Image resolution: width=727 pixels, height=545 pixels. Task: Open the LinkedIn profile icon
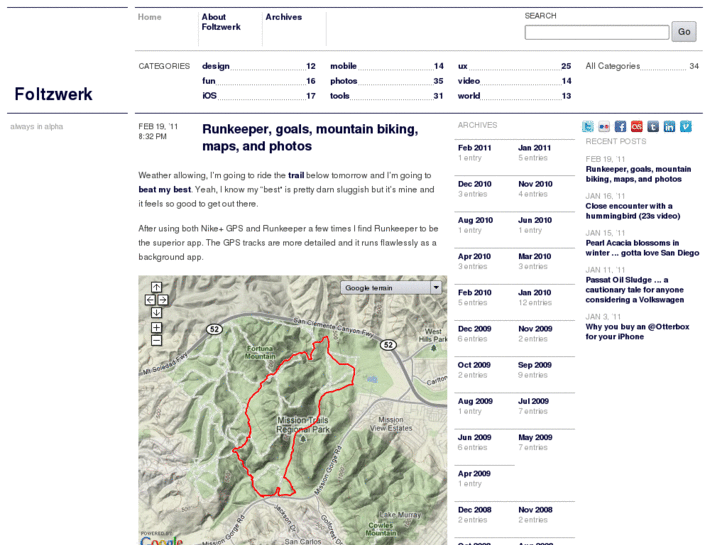pyautogui.click(x=669, y=127)
